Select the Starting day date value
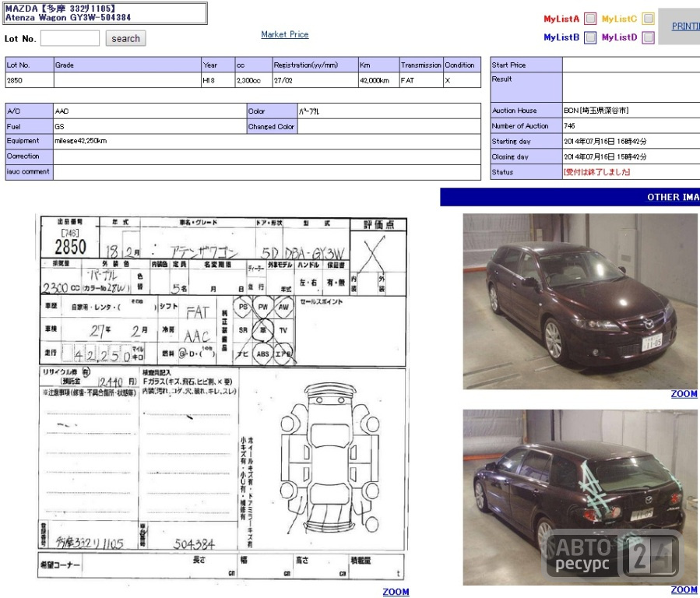Image resolution: width=700 pixels, height=598 pixels. click(605, 141)
